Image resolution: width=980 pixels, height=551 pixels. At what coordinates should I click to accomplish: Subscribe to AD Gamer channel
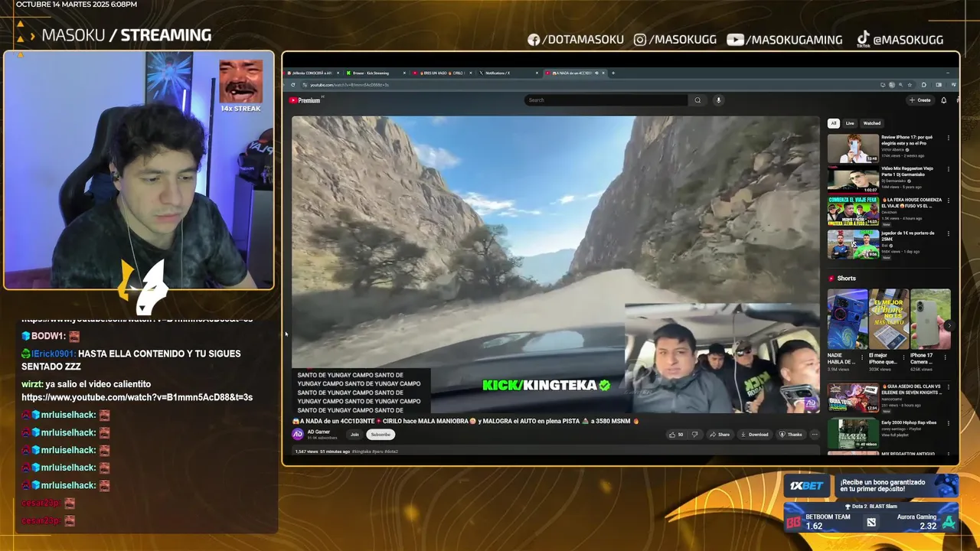coord(381,435)
